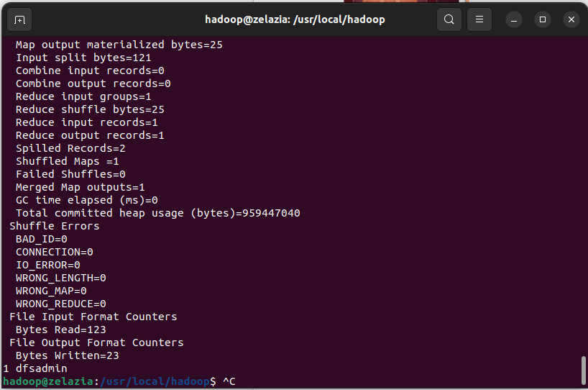588x390 pixels.
Task: Click the line 'Reduce output records=1'
Action: (x=90, y=135)
